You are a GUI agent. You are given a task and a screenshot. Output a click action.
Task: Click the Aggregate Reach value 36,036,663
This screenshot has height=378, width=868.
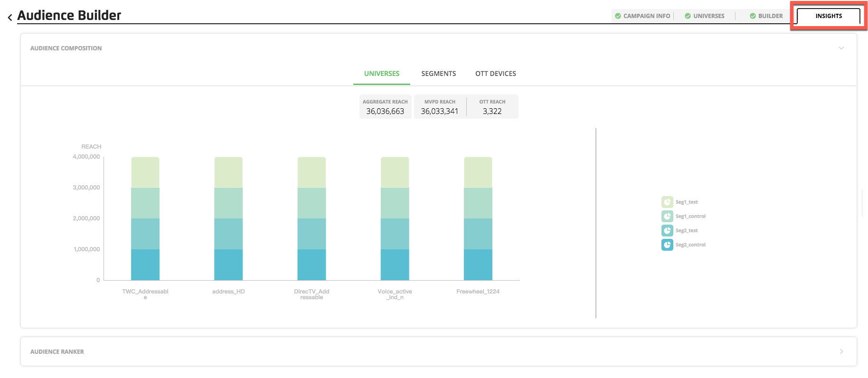point(385,111)
